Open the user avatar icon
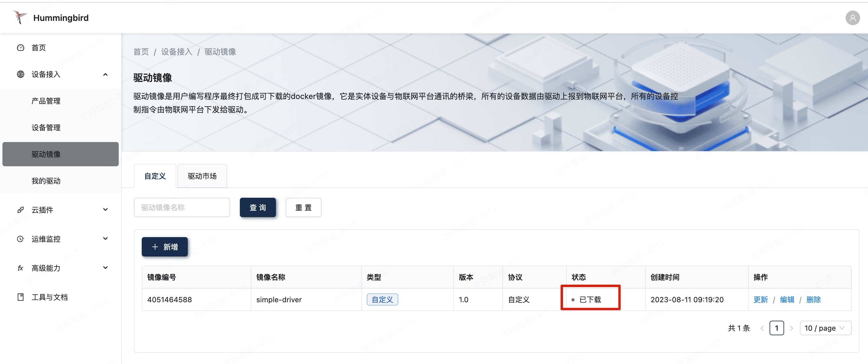The image size is (868, 364). coord(852,18)
